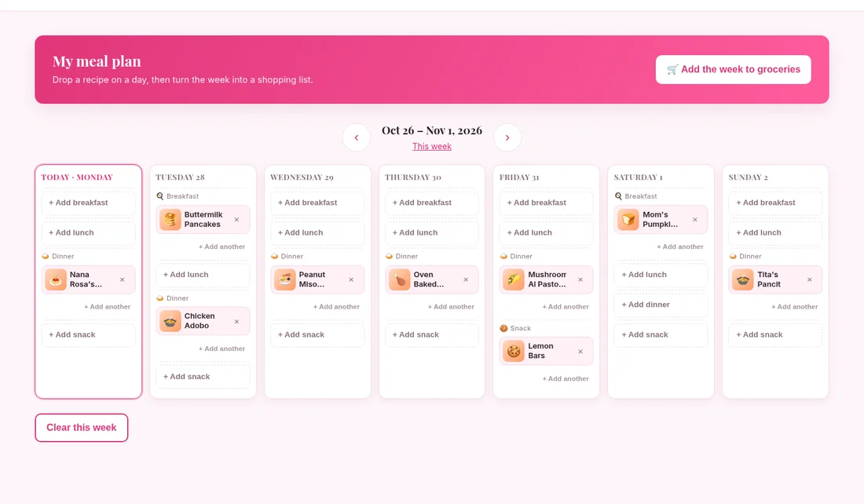Add lunch to Friday 31

click(546, 232)
